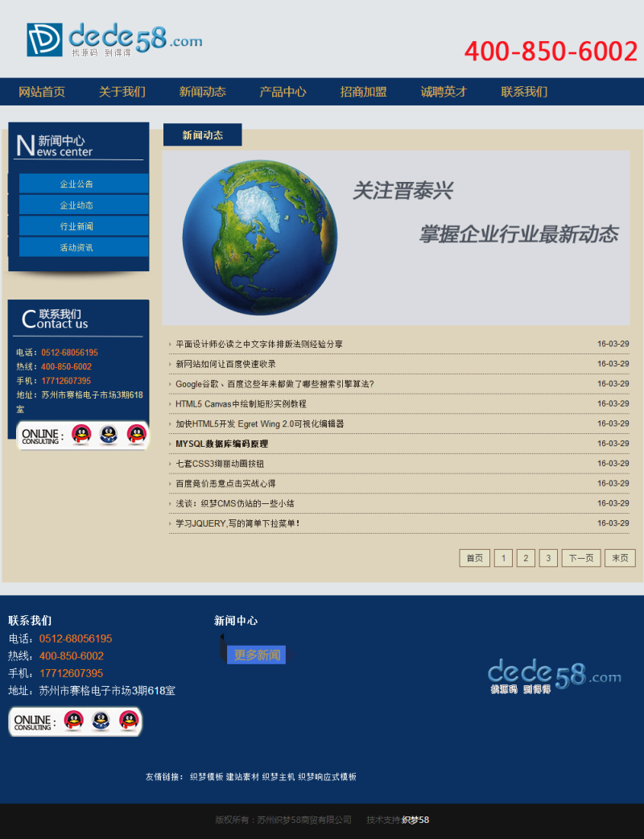
Task: Go to page 2 of news list
Action: click(526, 558)
